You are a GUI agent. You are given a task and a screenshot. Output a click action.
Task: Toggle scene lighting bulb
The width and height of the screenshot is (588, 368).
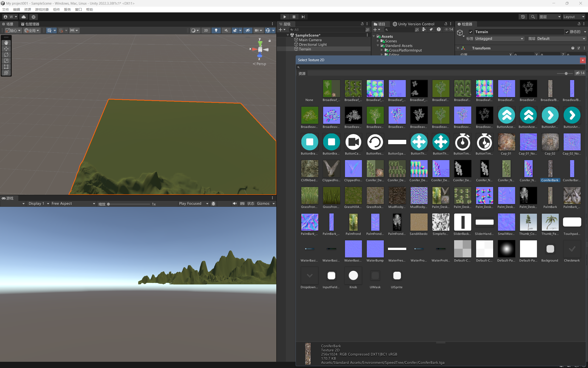tap(216, 30)
